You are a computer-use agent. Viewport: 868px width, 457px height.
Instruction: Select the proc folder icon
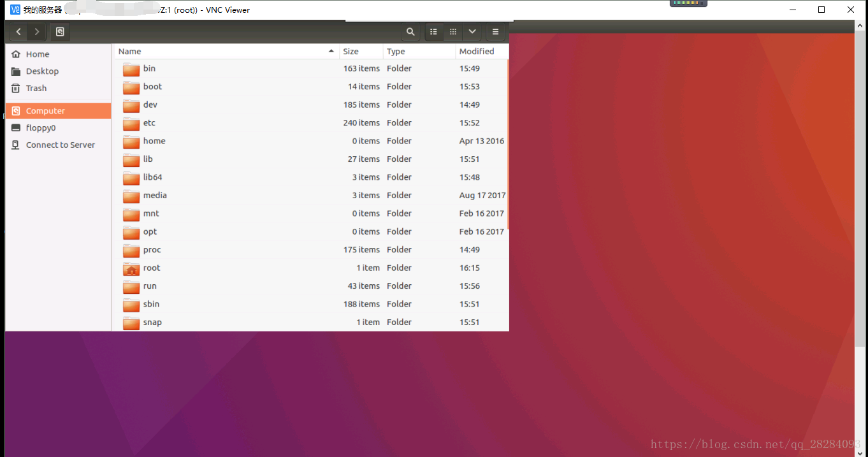(x=131, y=250)
